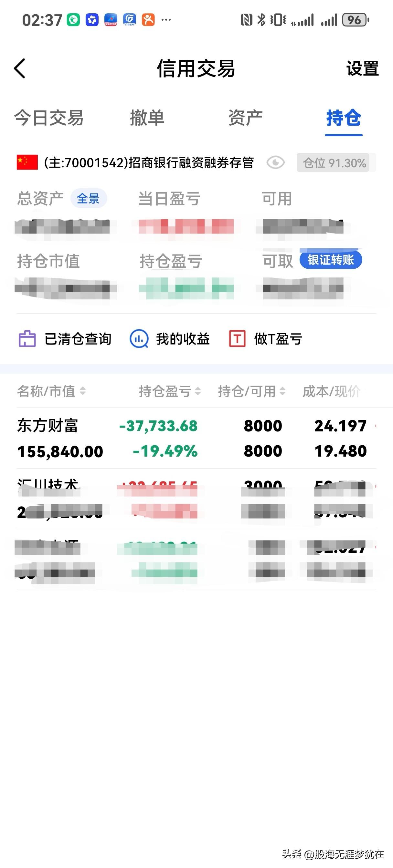Tap the China flag account icon
This screenshot has height=868, width=393.
(27, 162)
